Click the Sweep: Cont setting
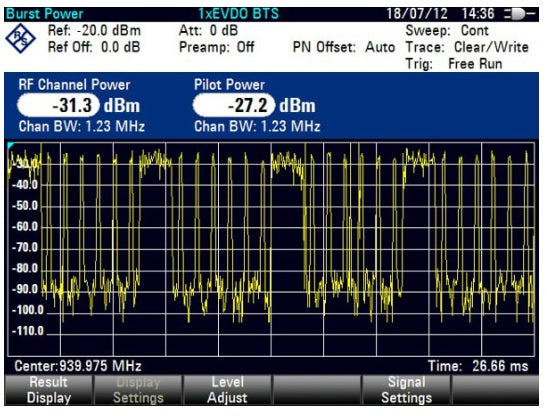The image size is (547, 416). point(447,31)
